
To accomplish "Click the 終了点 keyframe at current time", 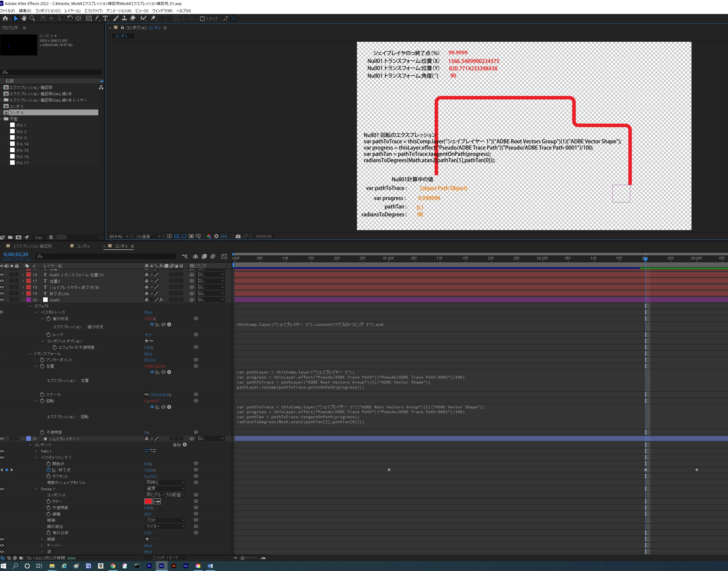I will coord(645,470).
